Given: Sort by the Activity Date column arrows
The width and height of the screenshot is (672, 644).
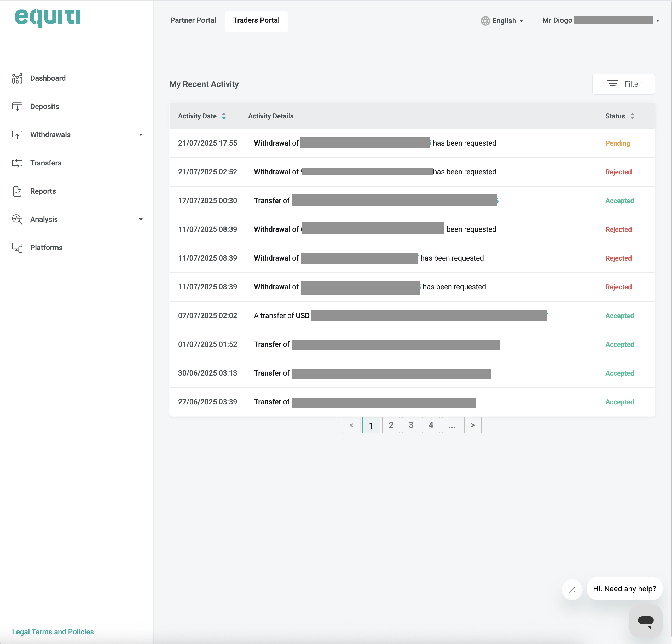Looking at the screenshot, I should tap(224, 116).
